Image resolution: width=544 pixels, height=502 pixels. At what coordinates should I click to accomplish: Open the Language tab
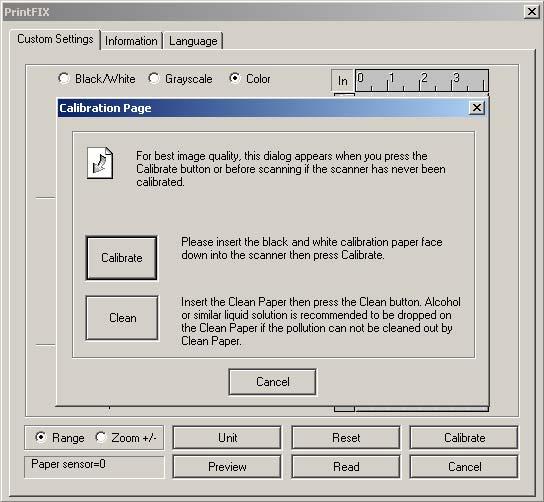click(x=193, y=41)
